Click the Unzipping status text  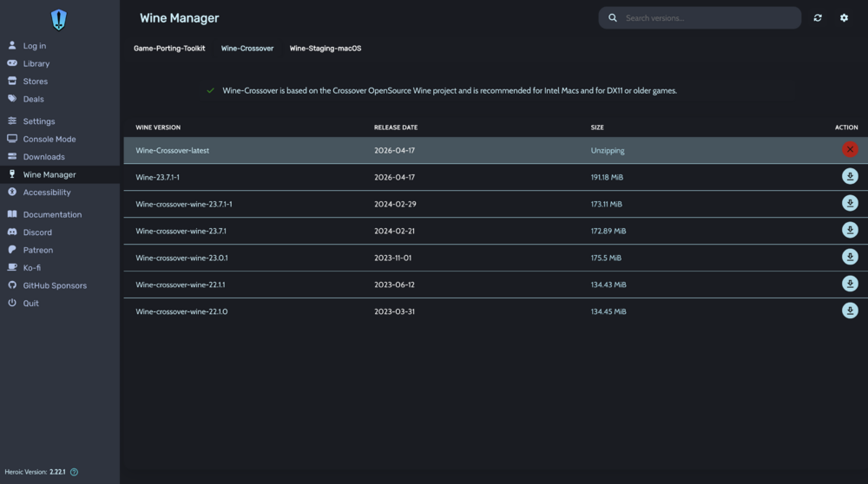608,150
